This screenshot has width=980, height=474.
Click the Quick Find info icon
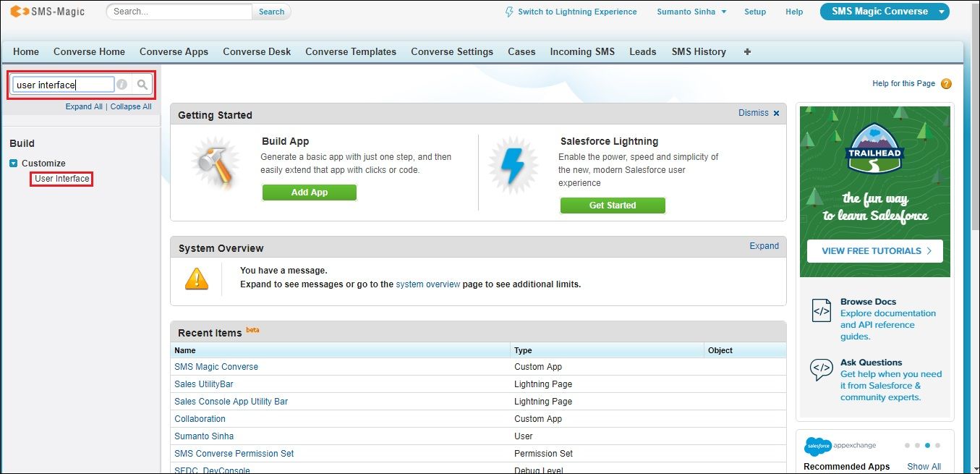tap(122, 85)
